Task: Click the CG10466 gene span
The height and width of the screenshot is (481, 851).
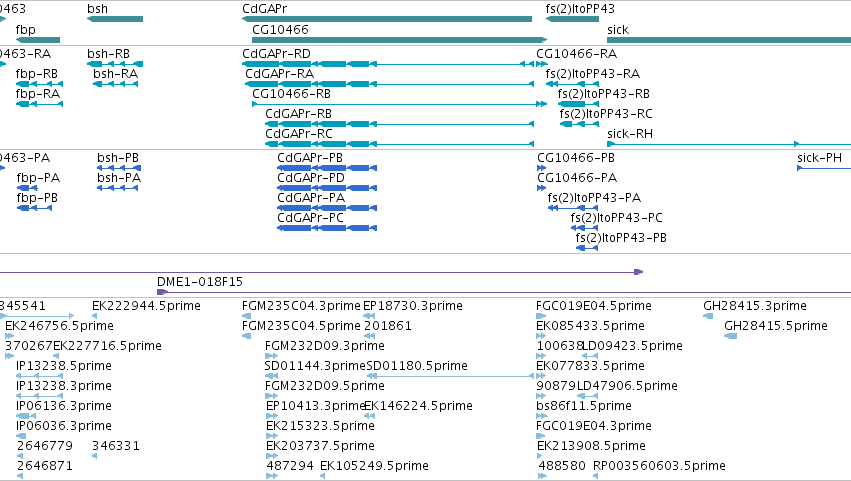Action: coord(399,40)
